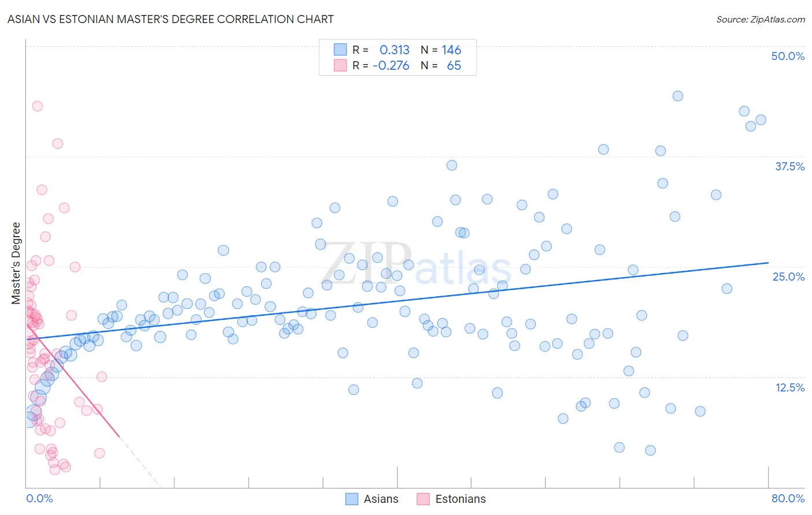Click the chart title text
This screenshot has height=515, width=812.
click(x=170, y=19)
